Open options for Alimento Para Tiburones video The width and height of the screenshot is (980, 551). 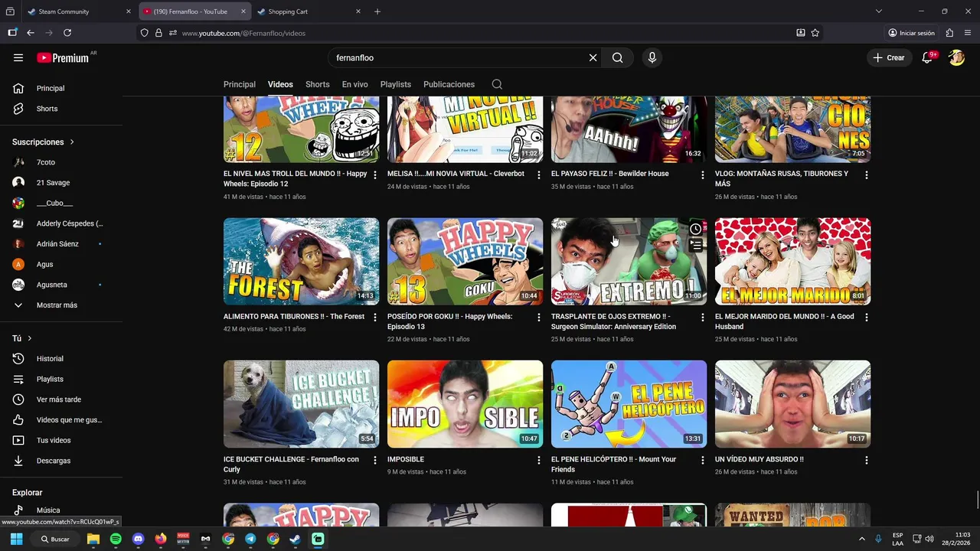[375, 318]
